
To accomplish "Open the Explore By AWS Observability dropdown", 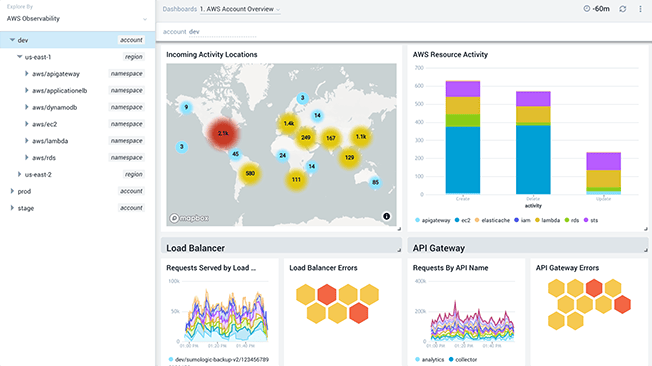I will coord(77,19).
